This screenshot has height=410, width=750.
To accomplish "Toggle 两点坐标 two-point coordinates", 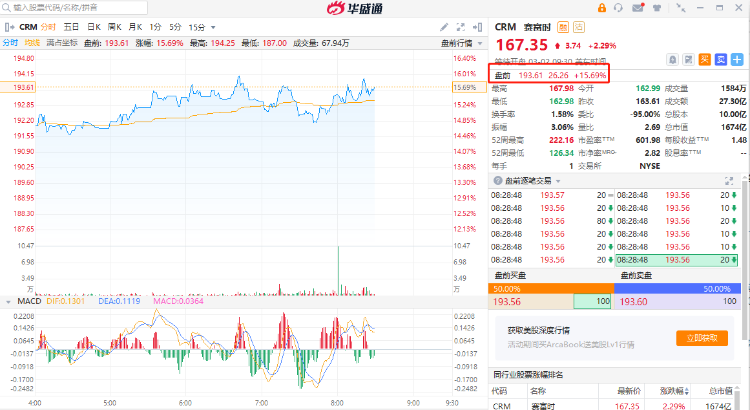I will point(62,43).
